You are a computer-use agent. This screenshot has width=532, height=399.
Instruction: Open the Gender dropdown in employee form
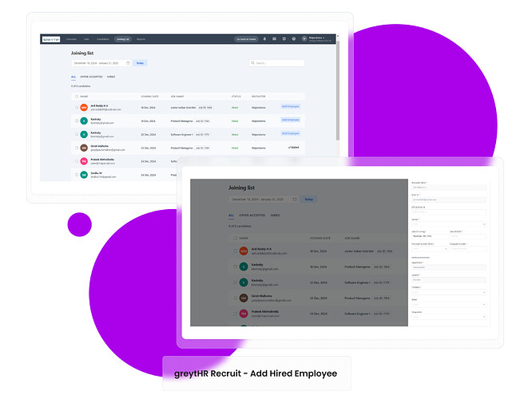pyautogui.click(x=449, y=224)
